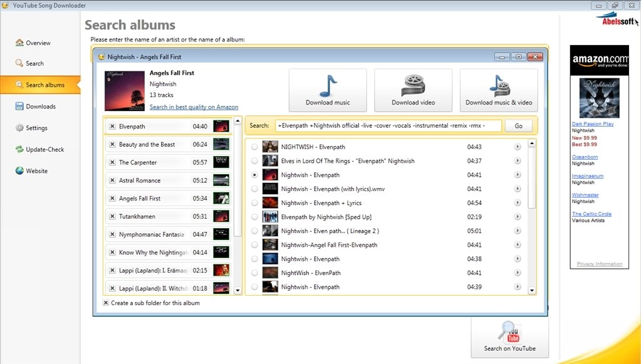
Task: Click Privacy Information link in ad
Action: (x=599, y=264)
